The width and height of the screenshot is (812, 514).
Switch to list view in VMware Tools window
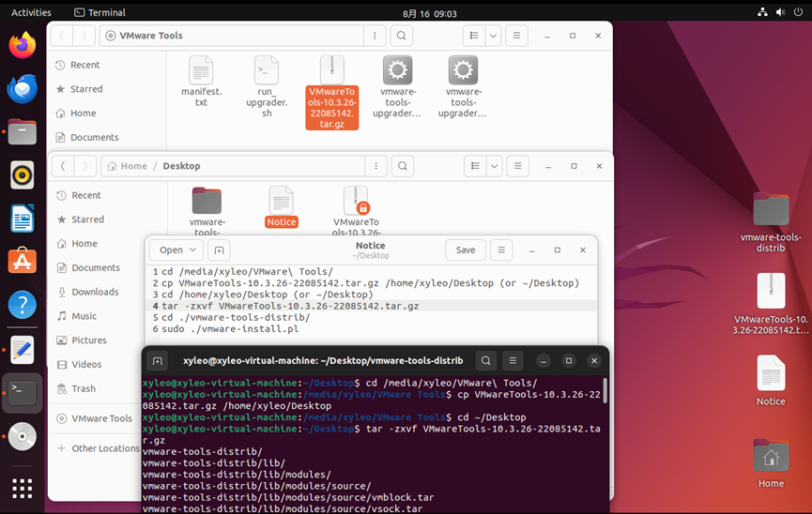point(474,36)
